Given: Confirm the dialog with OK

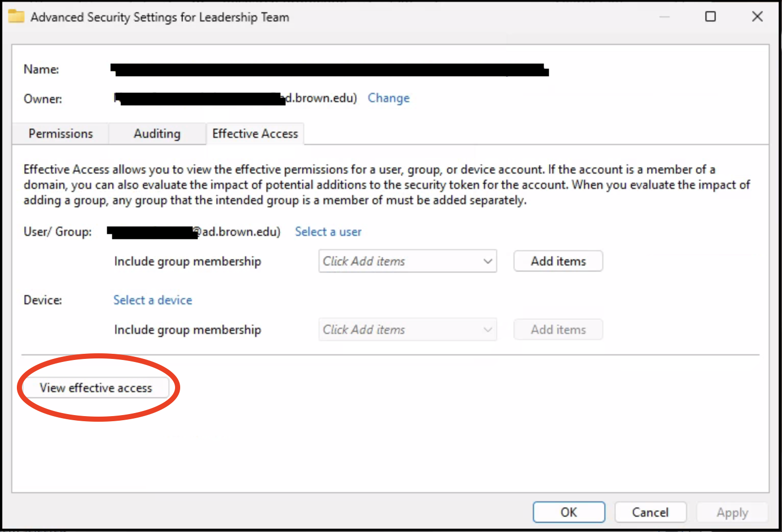Looking at the screenshot, I should pos(569,512).
